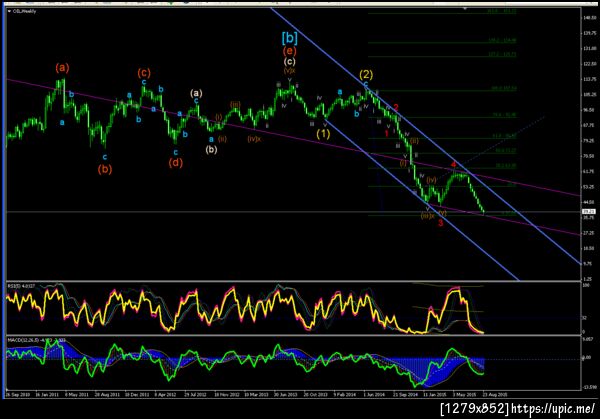Image resolution: width=600 pixels, height=419 pixels.
Task: Click the 20 Oct 2013 date label
Action: click(x=316, y=394)
